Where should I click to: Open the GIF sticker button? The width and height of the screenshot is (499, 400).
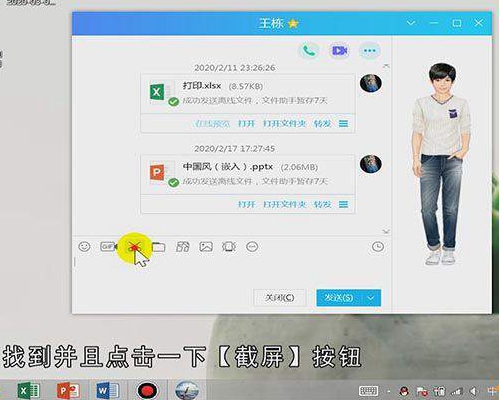pyautogui.click(x=108, y=247)
